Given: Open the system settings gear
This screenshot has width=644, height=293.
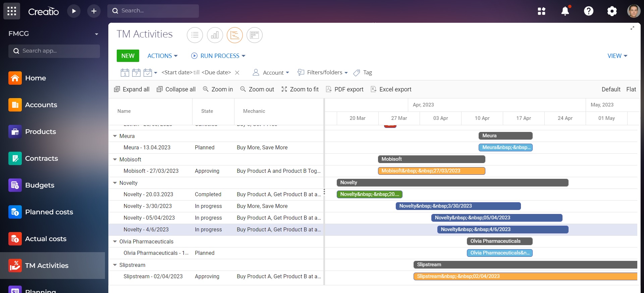Looking at the screenshot, I should coord(612,11).
